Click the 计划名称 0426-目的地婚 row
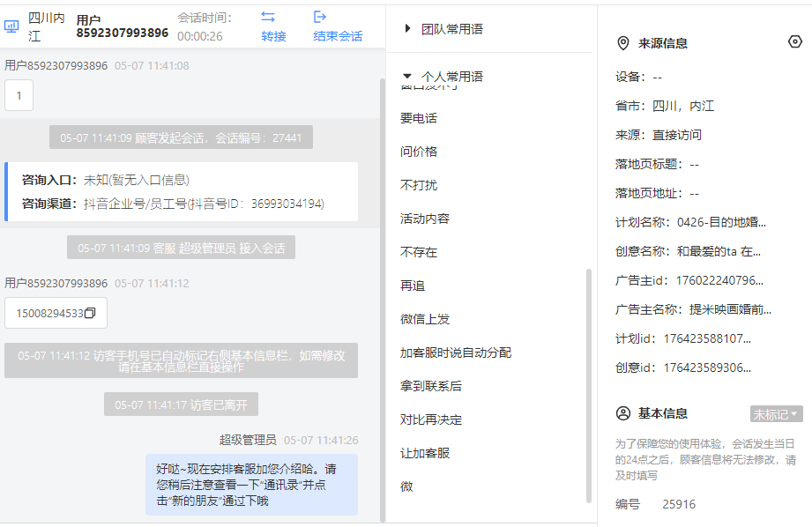 click(691, 222)
